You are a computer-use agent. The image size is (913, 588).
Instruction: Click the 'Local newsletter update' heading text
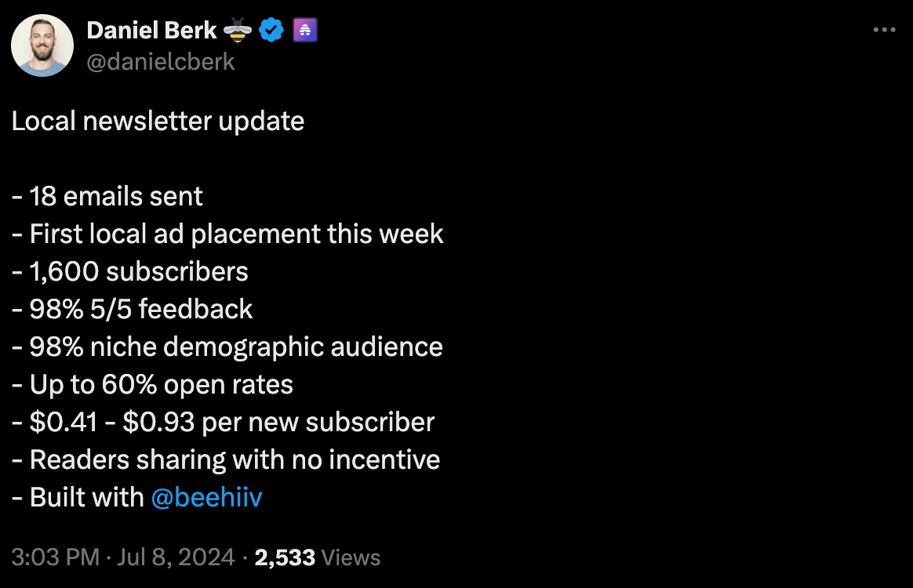click(158, 121)
